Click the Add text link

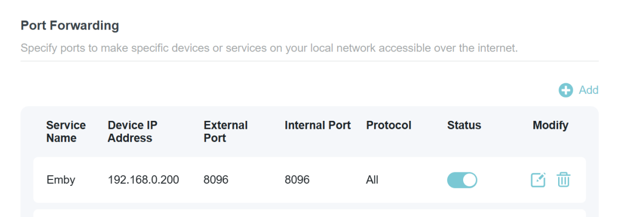click(588, 90)
